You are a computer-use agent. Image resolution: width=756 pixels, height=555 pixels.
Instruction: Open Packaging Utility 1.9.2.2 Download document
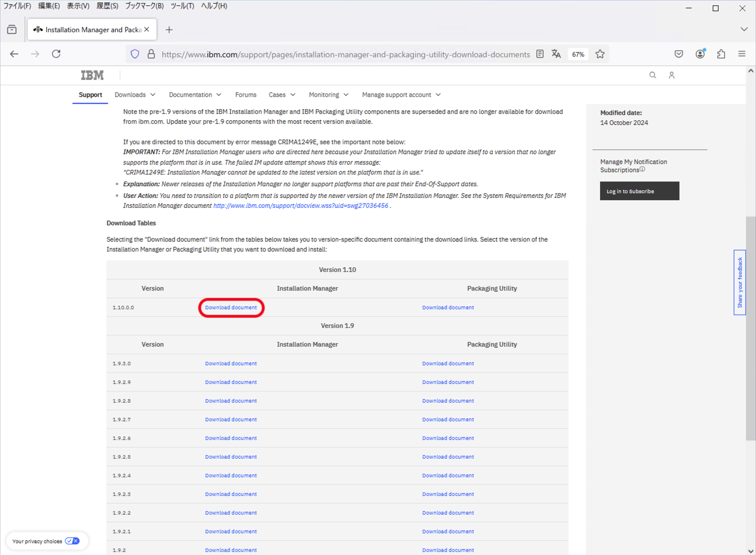tap(448, 513)
